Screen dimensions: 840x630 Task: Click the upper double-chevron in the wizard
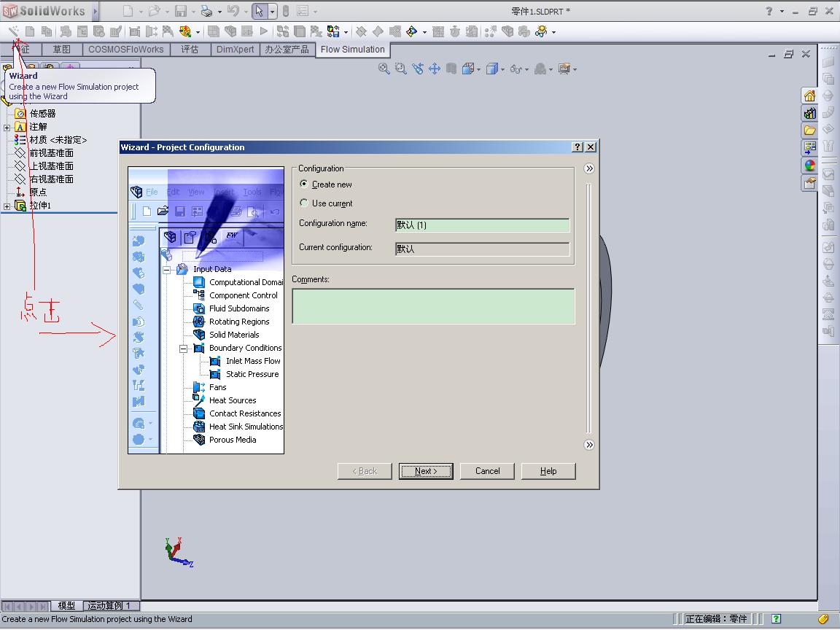(x=589, y=168)
